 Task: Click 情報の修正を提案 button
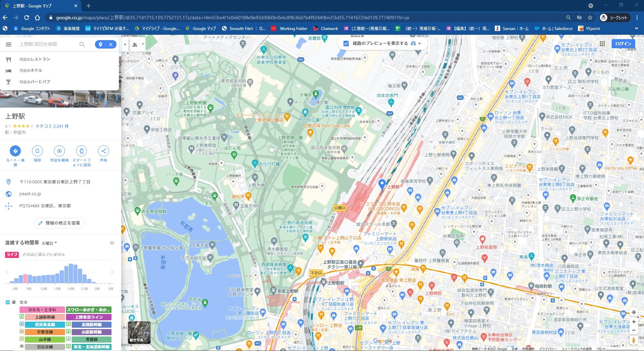[x=59, y=223]
